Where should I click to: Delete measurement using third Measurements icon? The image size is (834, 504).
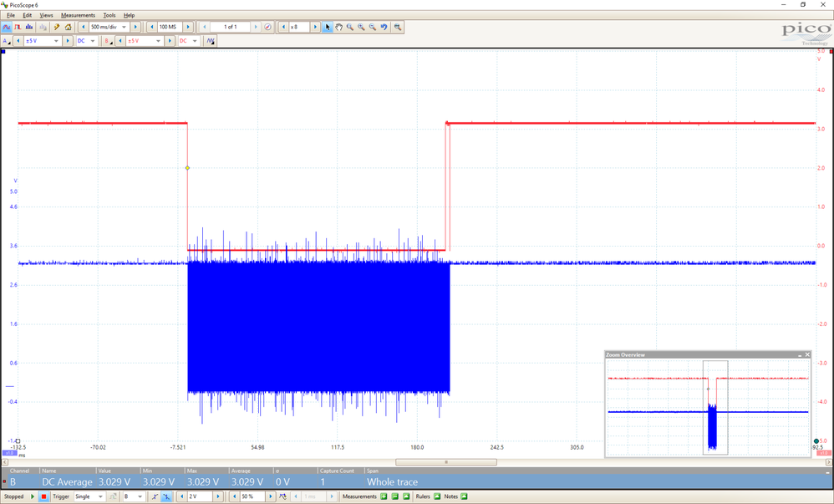[406, 496]
